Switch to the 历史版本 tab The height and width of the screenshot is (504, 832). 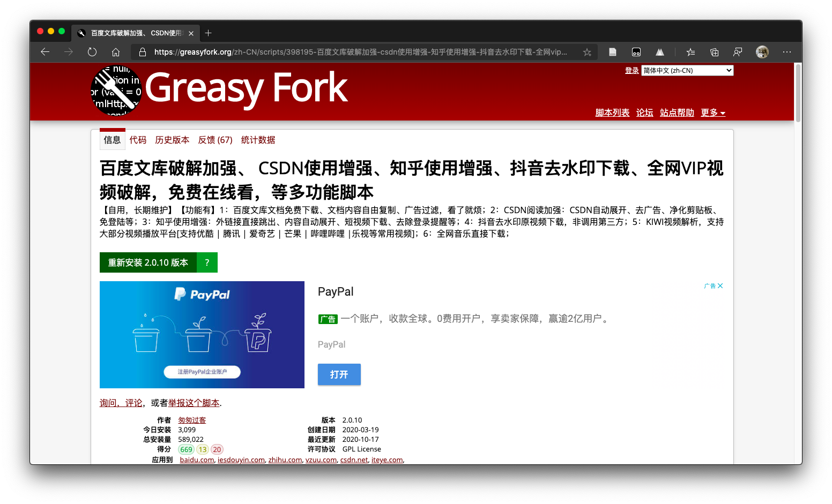coord(172,140)
